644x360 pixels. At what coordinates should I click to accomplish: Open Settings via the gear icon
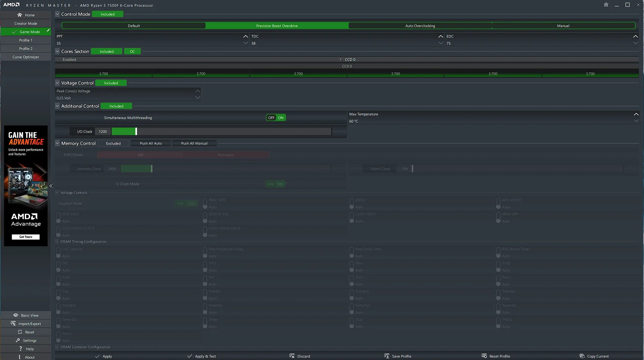tap(18, 340)
